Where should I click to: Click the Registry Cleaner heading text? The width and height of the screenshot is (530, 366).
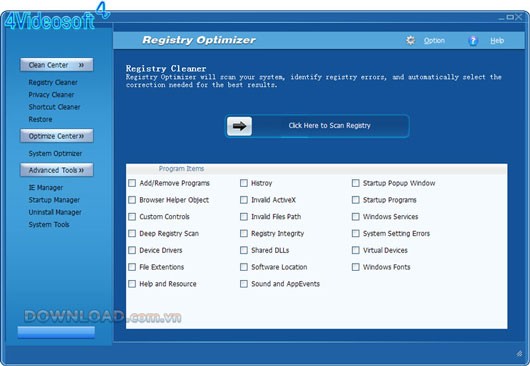click(x=166, y=69)
